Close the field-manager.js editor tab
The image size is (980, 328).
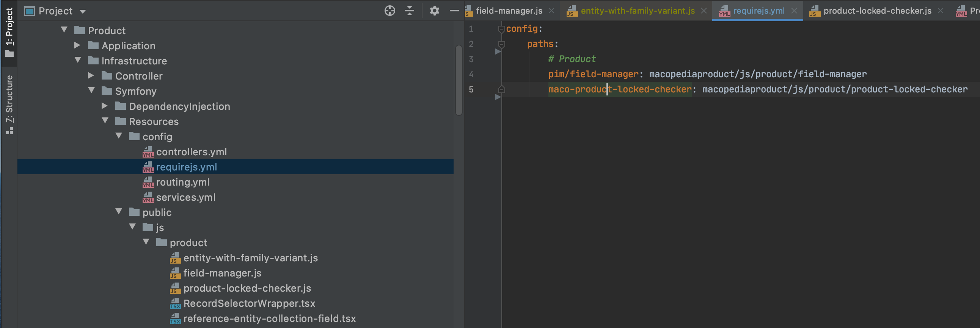pyautogui.click(x=551, y=11)
